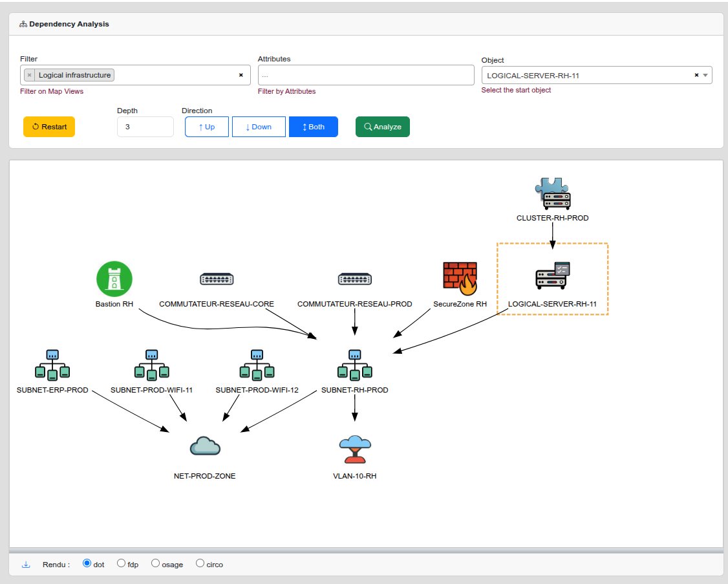728x584 pixels.
Task: Click the Depth number input field
Action: click(145, 127)
